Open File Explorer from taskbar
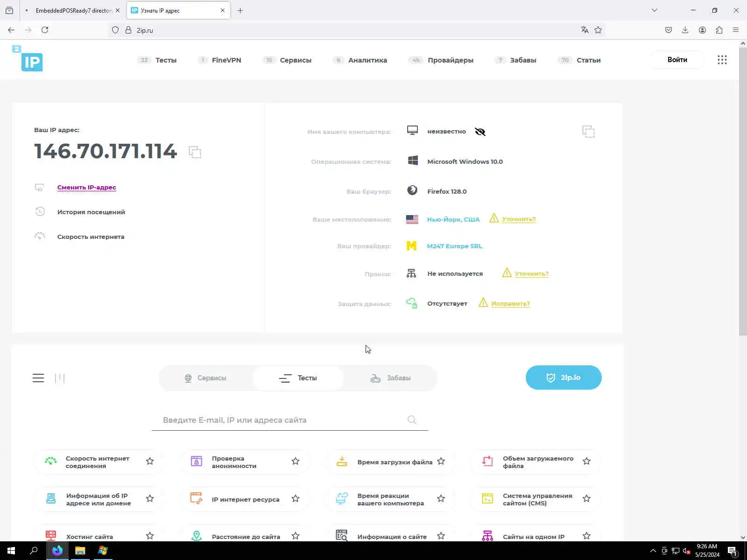The image size is (747, 560). pos(80,551)
